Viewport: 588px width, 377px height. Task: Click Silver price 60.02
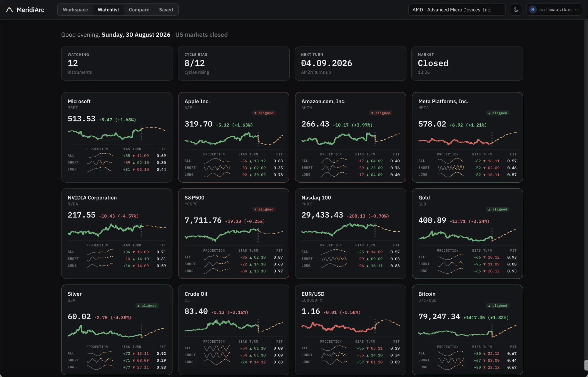pos(79,317)
